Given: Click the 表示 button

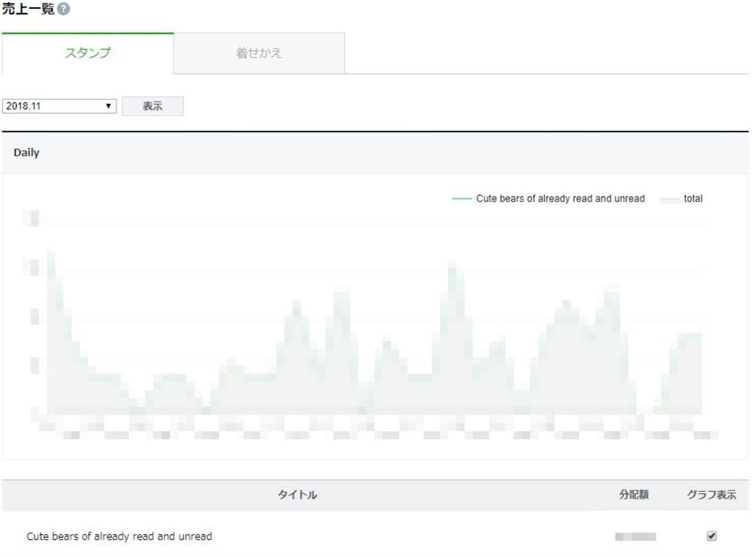Looking at the screenshot, I should pos(152,106).
